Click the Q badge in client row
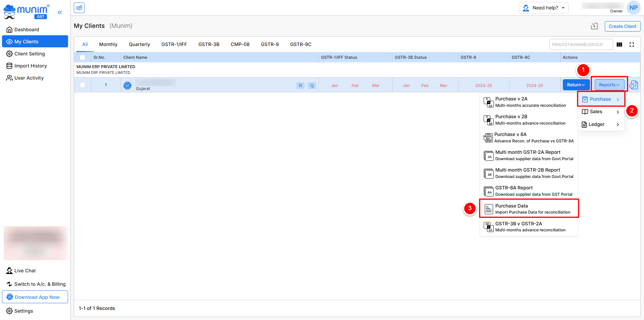Screen dimensions: 644x320 312,86
